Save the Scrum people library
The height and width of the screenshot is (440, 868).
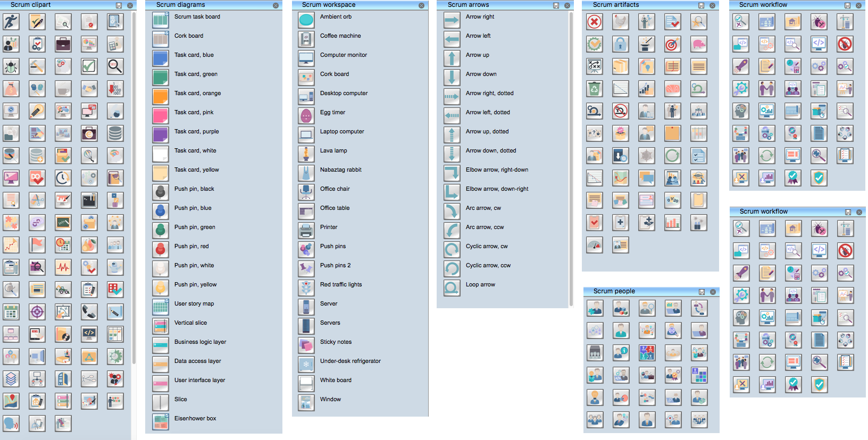(x=702, y=292)
